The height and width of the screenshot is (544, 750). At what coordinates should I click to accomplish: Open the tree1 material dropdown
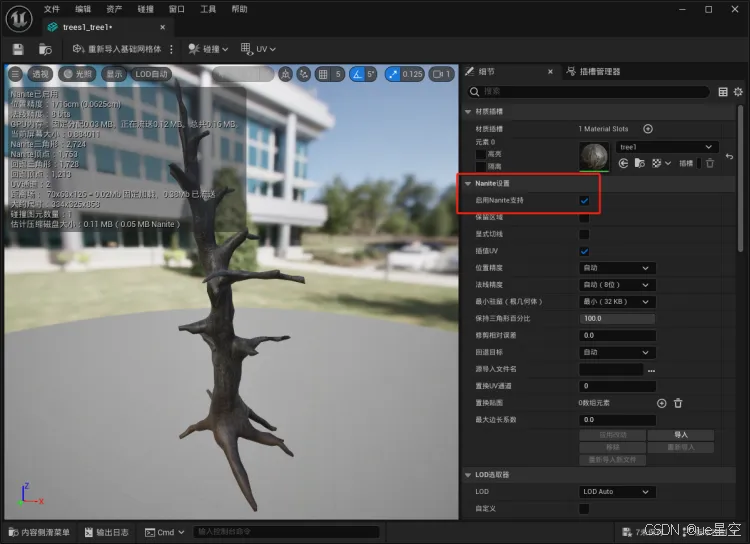[667, 147]
